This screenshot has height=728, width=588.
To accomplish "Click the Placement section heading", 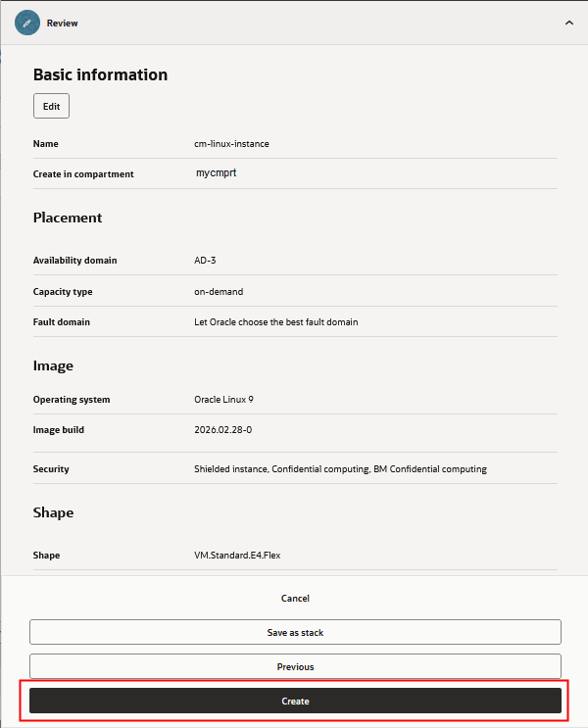I will tap(68, 218).
